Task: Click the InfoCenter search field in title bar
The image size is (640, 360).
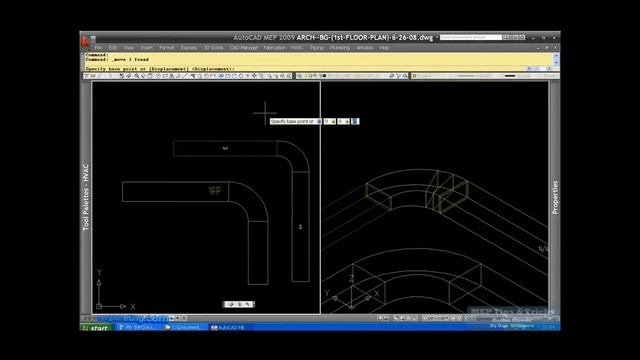Action: pos(470,37)
